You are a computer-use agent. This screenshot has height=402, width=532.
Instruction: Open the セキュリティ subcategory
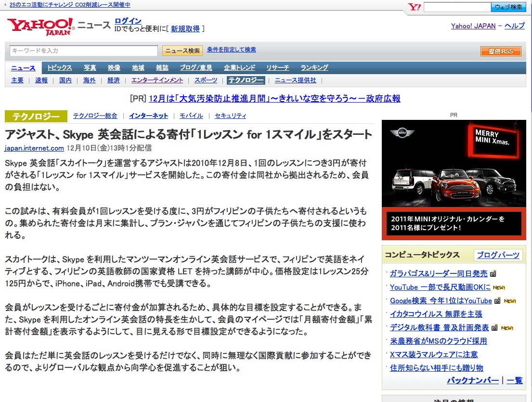(231, 116)
